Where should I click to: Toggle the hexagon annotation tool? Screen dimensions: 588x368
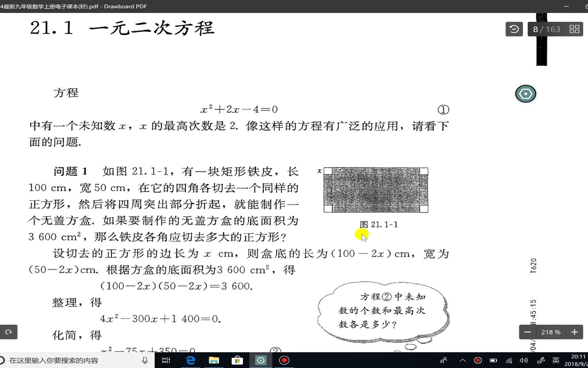pyautogui.click(x=525, y=93)
